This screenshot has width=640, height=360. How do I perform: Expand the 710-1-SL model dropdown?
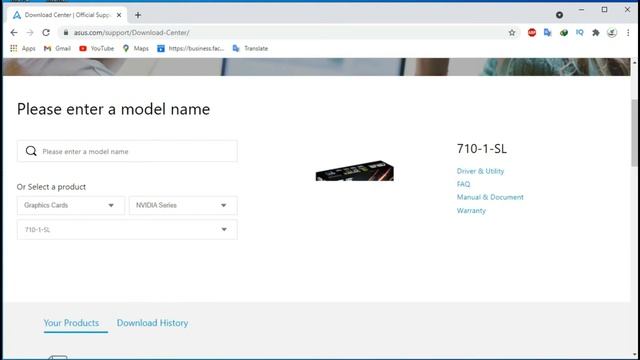click(127, 230)
